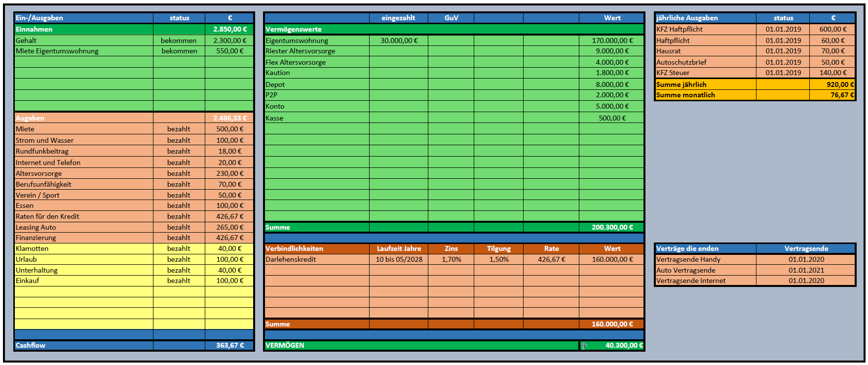
Task: Click the Unterhaltung row label
Action: (37, 270)
